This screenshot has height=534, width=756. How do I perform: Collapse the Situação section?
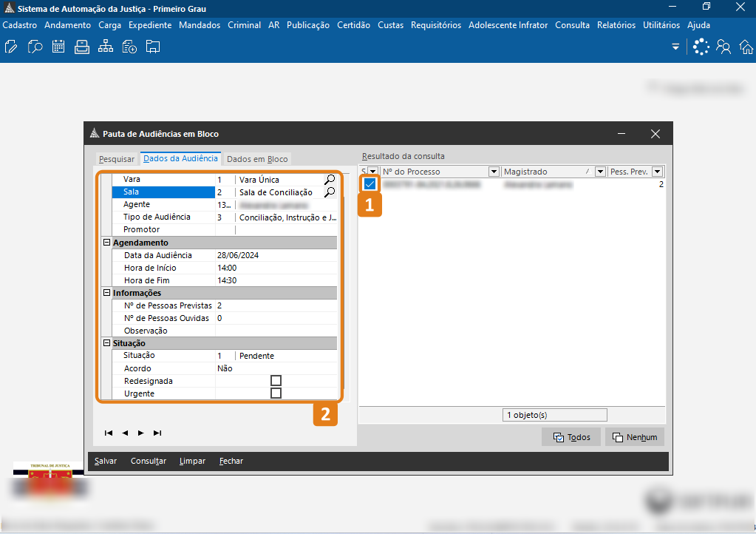[106, 343]
